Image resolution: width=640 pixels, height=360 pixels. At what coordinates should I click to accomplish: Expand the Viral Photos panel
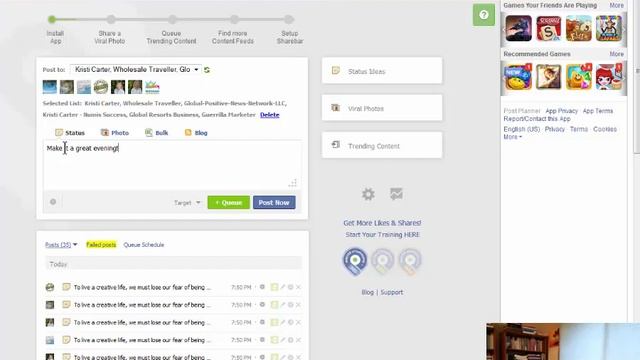(382, 108)
